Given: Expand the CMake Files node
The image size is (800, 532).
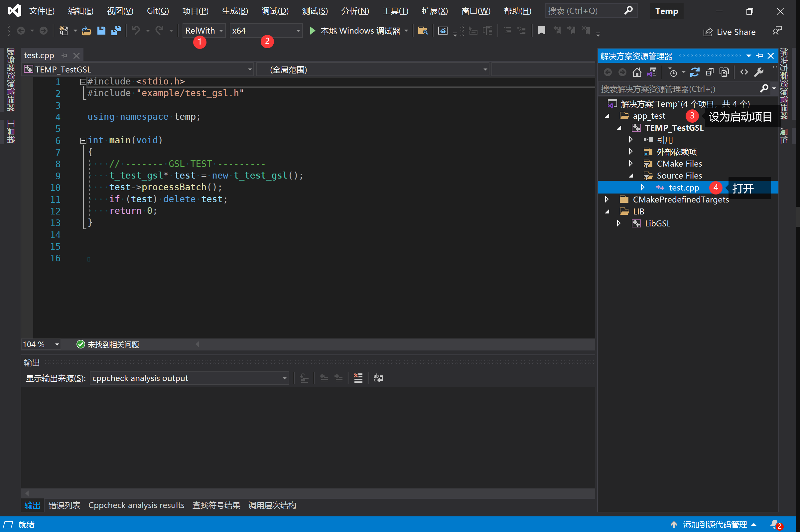Looking at the screenshot, I should point(631,164).
